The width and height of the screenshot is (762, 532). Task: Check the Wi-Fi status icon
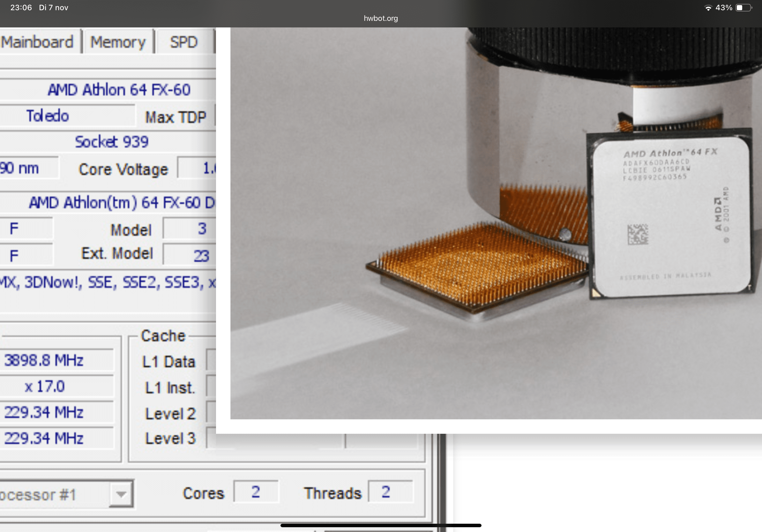coord(708,8)
